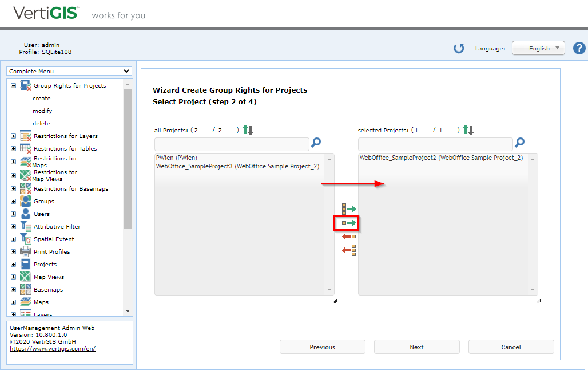Image resolution: width=588 pixels, height=370 pixels.
Task: Click the move-selected-project-left arrow icon
Action: click(x=348, y=237)
